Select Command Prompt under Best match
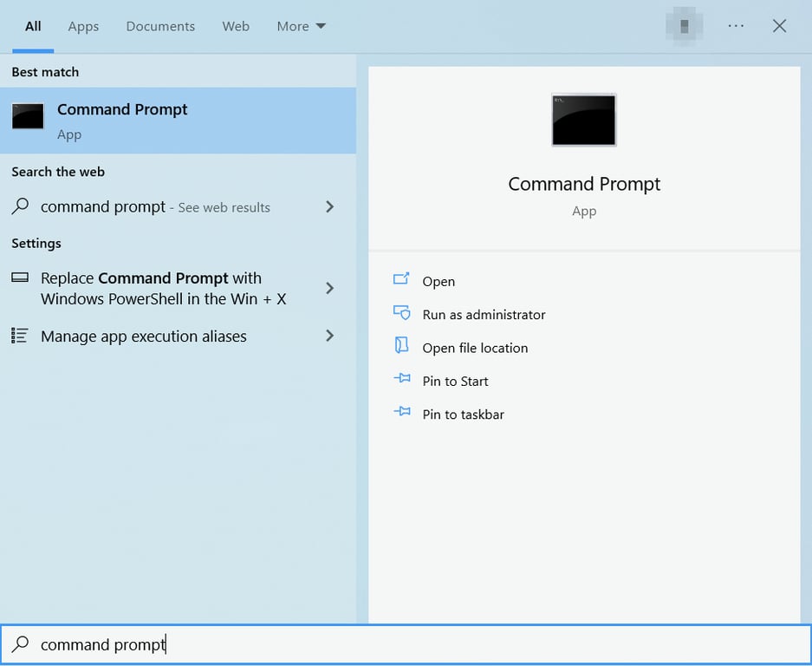The image size is (812, 666). coord(121,119)
